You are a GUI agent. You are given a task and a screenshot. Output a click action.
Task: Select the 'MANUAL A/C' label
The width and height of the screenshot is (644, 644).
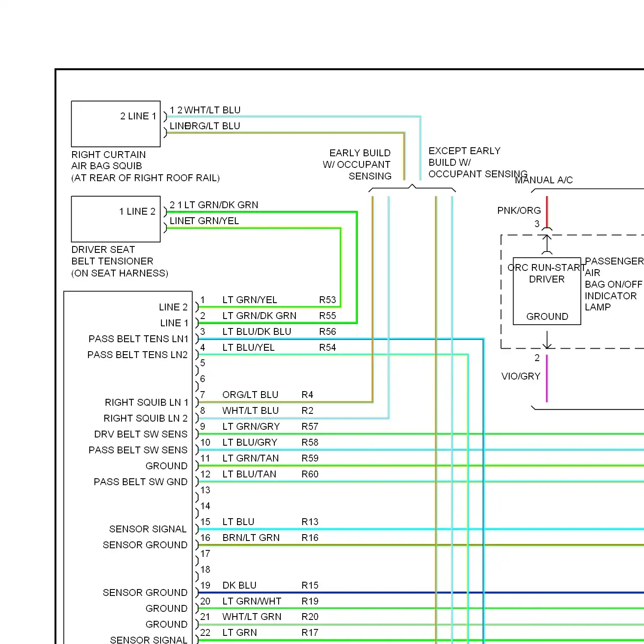(544, 180)
